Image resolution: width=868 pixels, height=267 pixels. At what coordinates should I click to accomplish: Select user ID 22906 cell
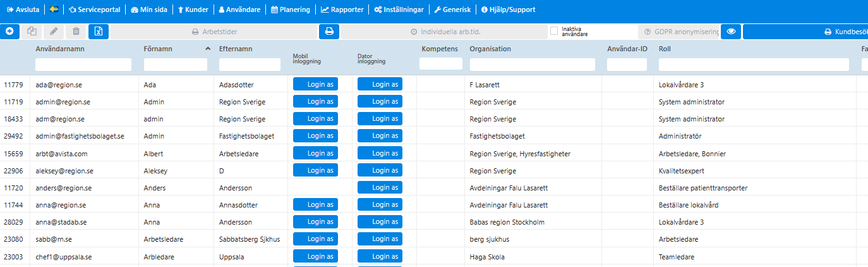pyautogui.click(x=13, y=170)
